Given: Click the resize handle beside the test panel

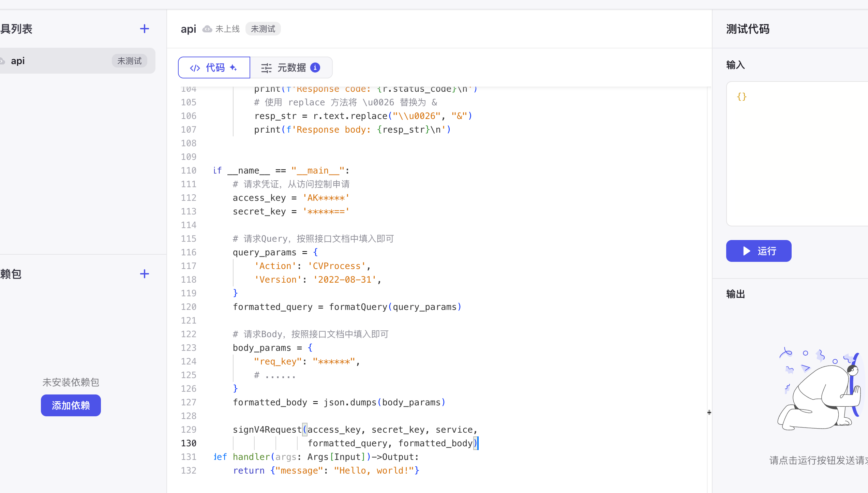Looking at the screenshot, I should click(709, 413).
